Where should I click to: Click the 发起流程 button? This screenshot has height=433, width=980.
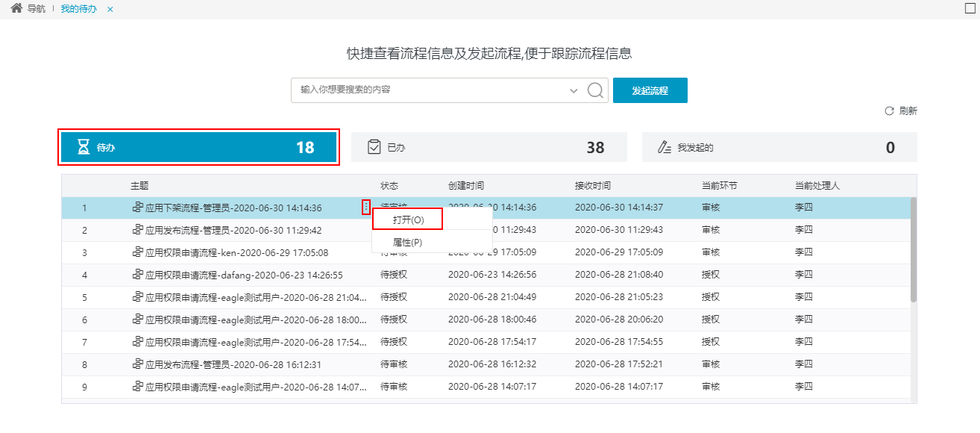tap(650, 90)
